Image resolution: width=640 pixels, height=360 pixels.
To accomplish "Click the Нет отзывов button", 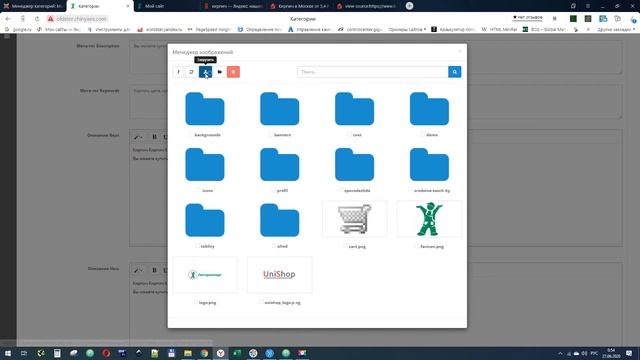I will [527, 18].
